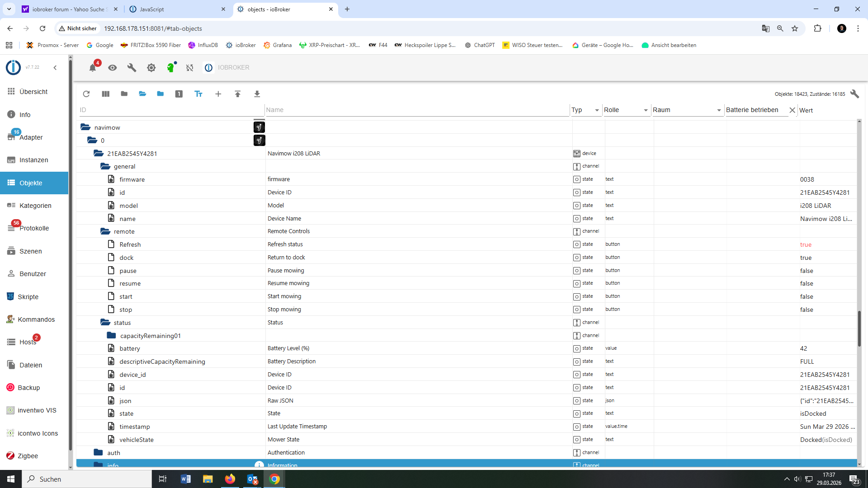Open the gear settings icon in header
The image size is (868, 488).
click(151, 67)
